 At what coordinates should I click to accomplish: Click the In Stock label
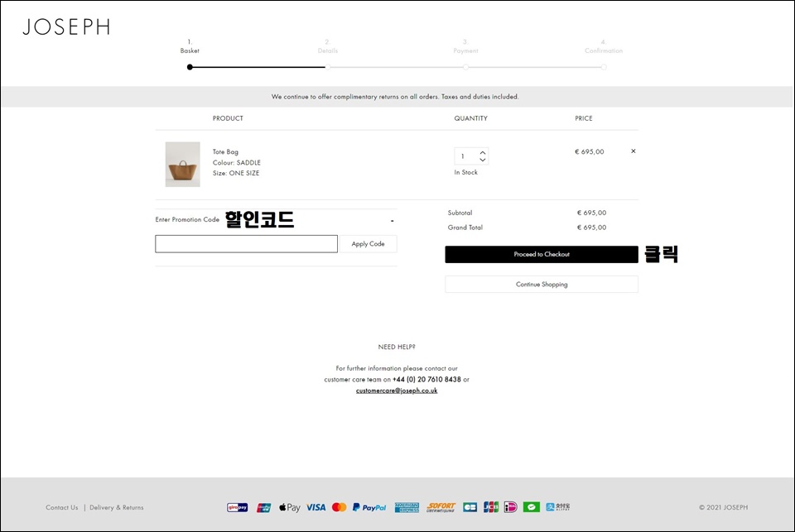[466, 172]
